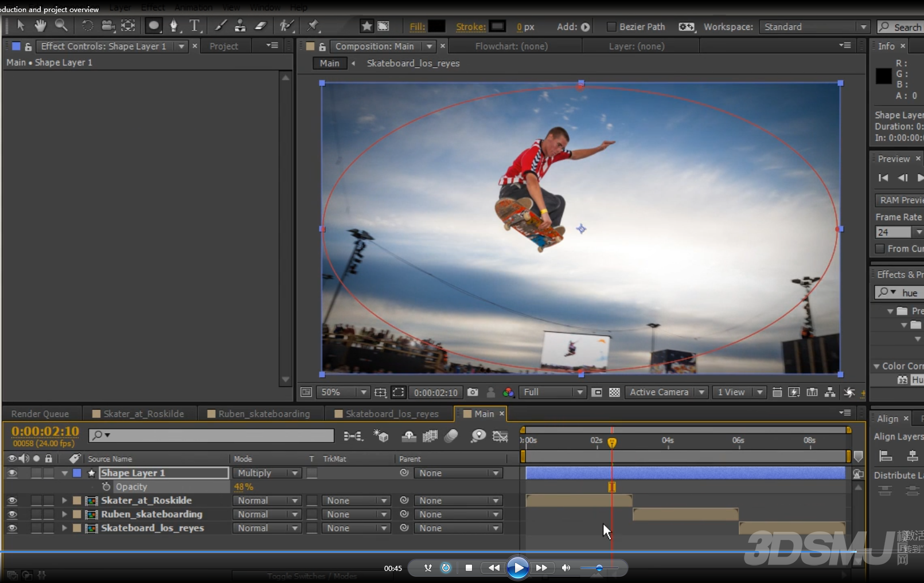The image size is (924, 583).
Task: Open Ruben_skateboarding track matte dropdown
Action: pyautogui.click(x=356, y=514)
